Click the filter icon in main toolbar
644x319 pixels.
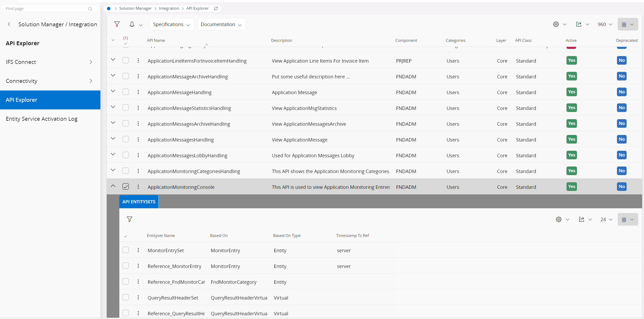click(117, 24)
